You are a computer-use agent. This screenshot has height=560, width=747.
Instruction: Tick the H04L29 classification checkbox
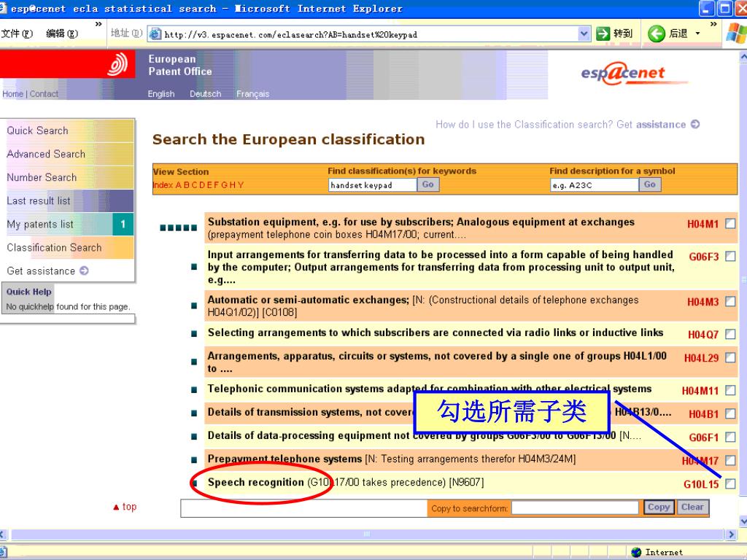[729, 357]
